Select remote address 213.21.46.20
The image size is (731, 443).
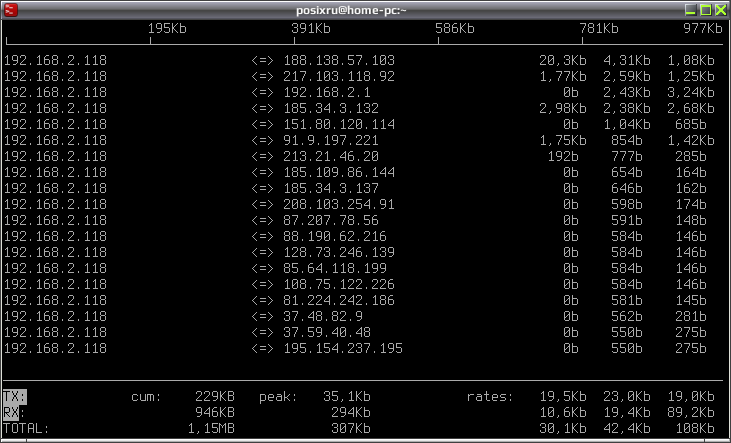coord(331,156)
